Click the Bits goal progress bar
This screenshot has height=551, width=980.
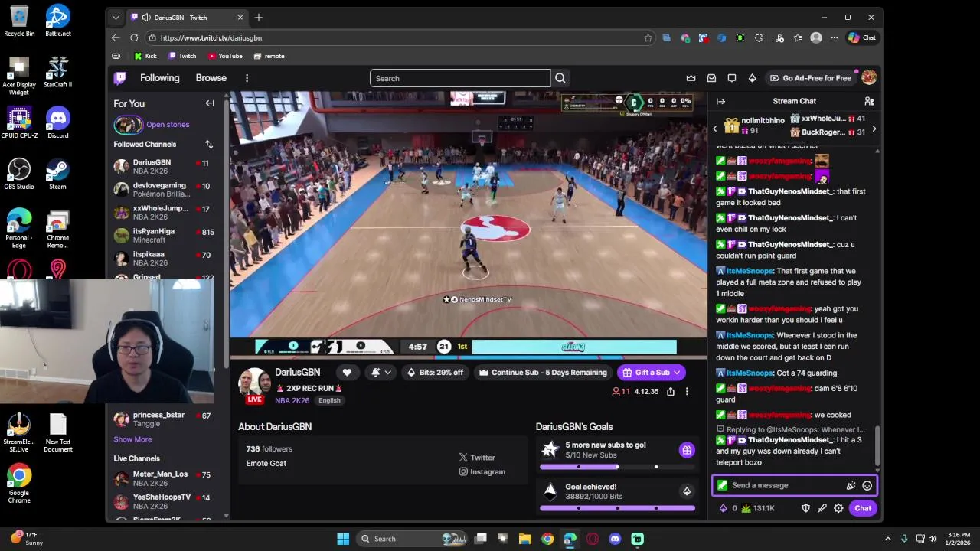point(617,508)
